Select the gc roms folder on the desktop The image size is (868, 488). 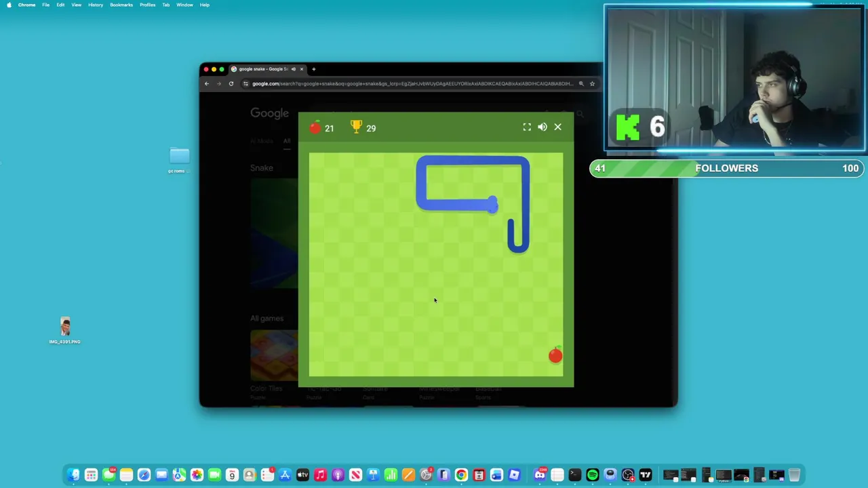179,160
